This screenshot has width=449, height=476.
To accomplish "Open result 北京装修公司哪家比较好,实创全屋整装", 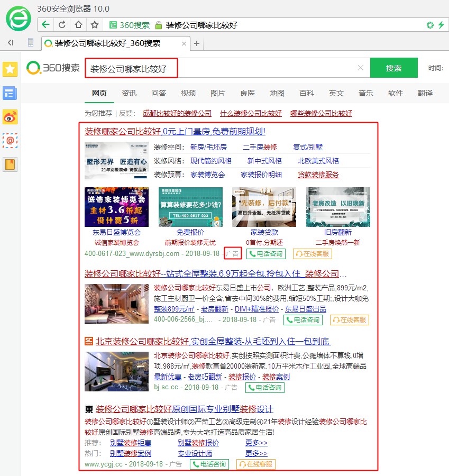I will click(213, 342).
